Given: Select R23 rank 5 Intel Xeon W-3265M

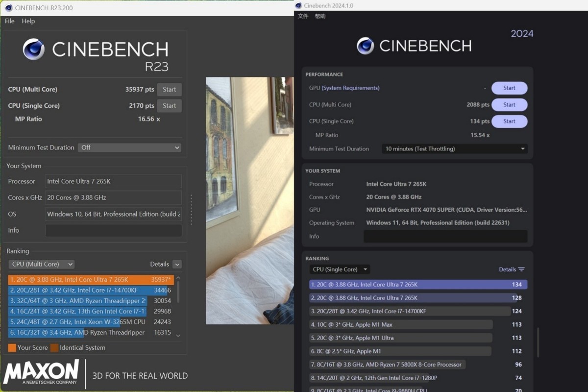Looking at the screenshot, I should pos(91,322).
